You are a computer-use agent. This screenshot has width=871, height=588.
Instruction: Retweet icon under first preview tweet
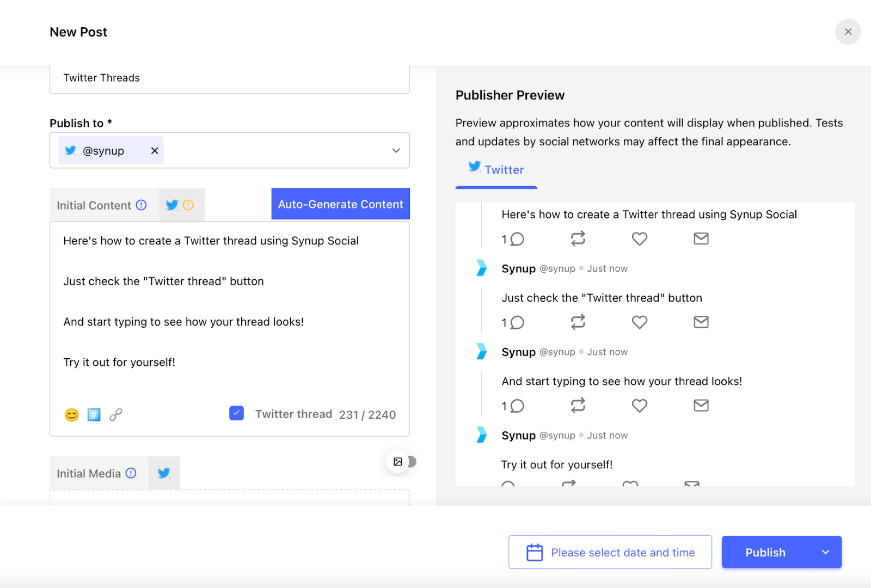(x=578, y=238)
